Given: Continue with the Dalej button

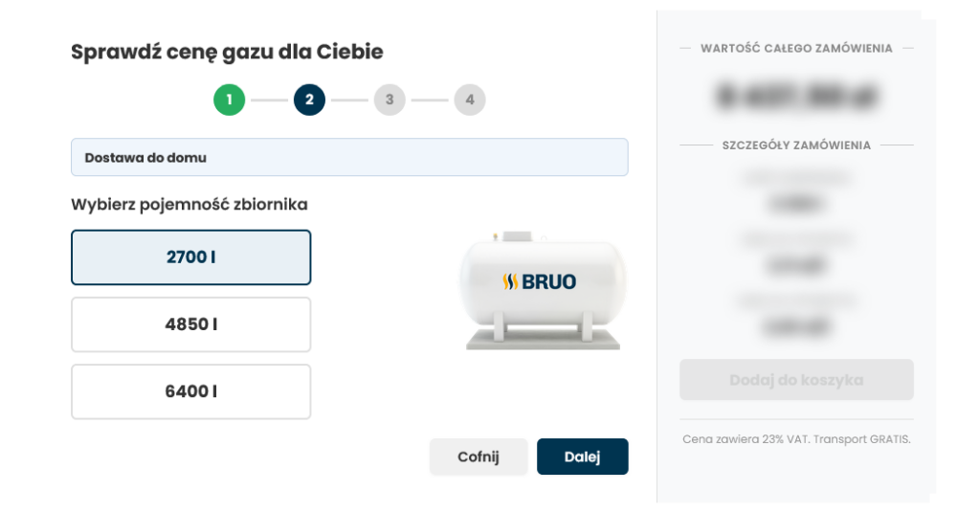Looking at the screenshot, I should point(582,457).
